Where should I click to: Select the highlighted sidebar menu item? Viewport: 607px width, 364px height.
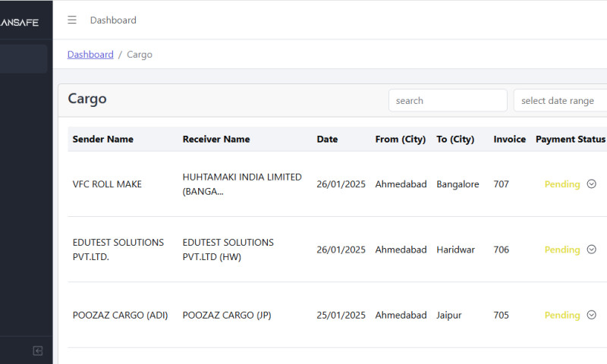tap(24, 59)
